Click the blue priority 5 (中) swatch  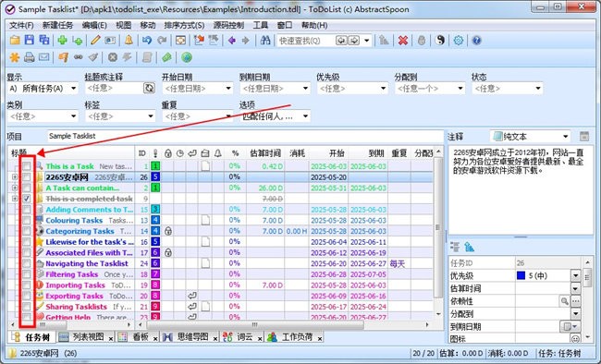click(x=521, y=275)
